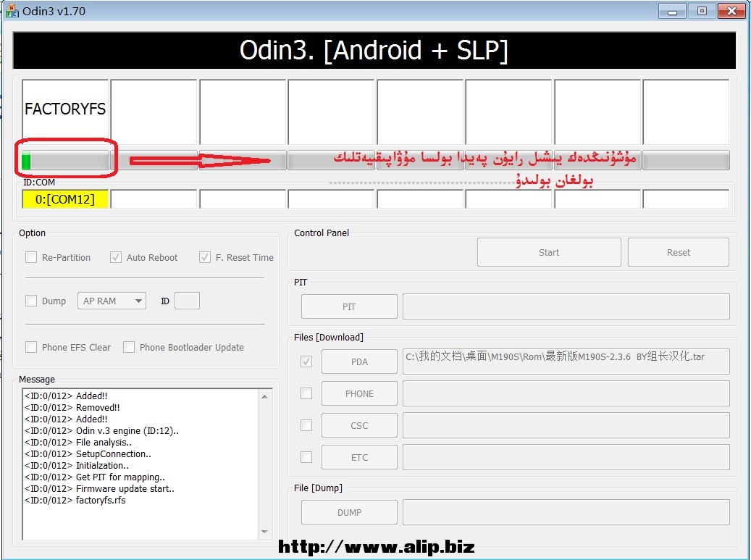Click the File Dump path field
This screenshot has width=751, height=560.
coord(566,512)
